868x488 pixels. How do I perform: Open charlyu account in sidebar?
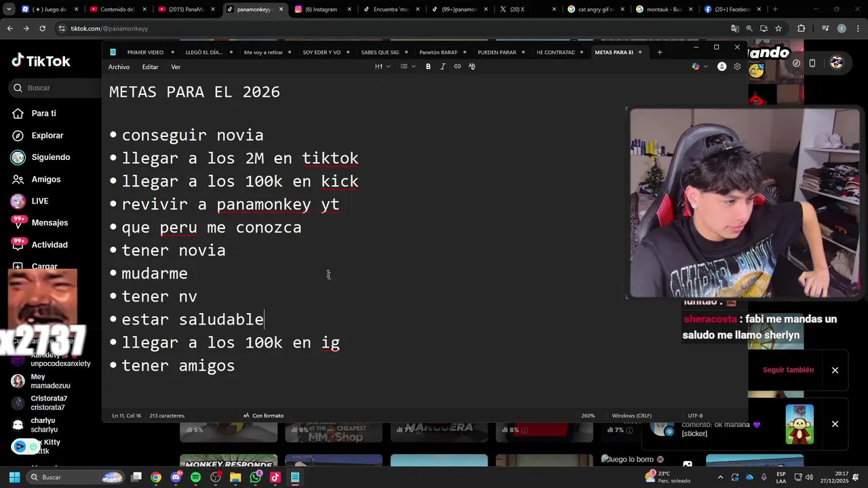(x=43, y=425)
